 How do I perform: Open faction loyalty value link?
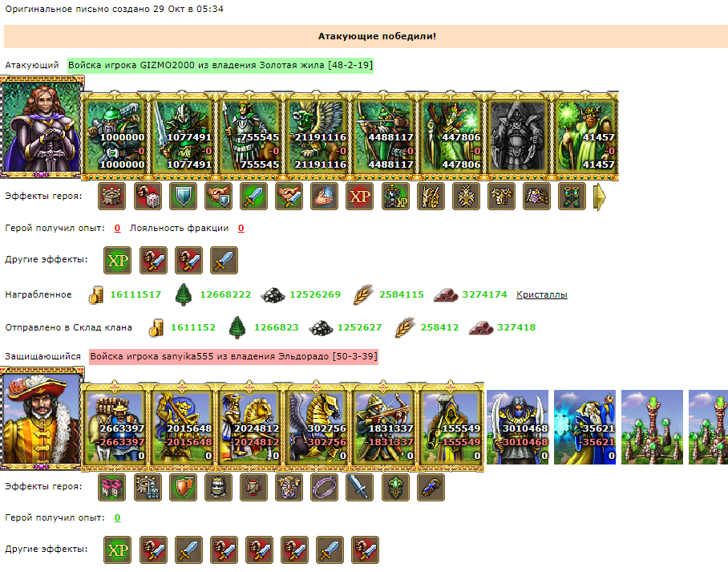click(x=241, y=228)
